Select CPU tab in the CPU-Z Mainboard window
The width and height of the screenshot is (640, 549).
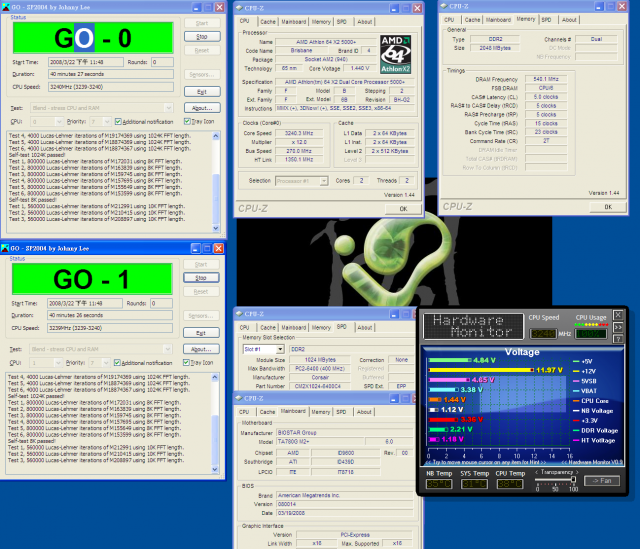[x=244, y=412]
